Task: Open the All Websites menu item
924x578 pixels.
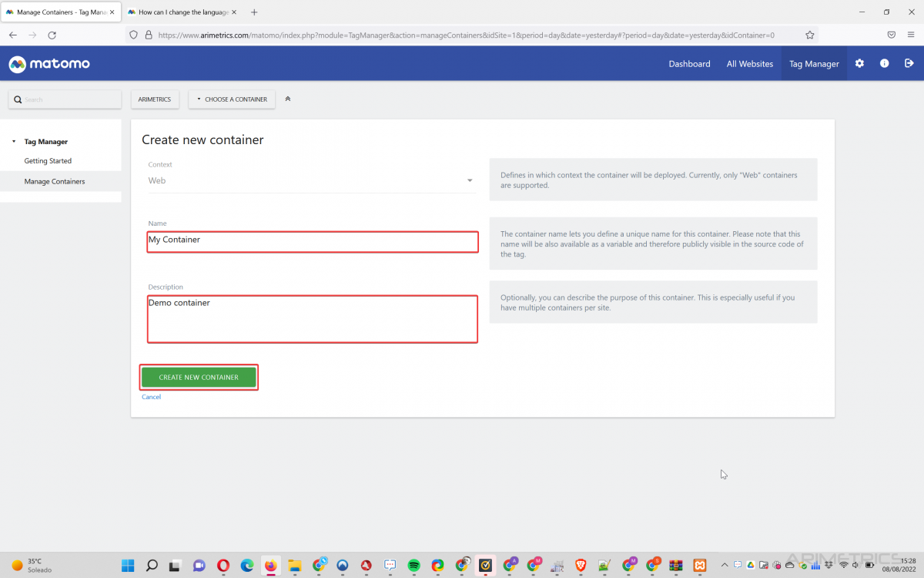Action: pos(749,64)
